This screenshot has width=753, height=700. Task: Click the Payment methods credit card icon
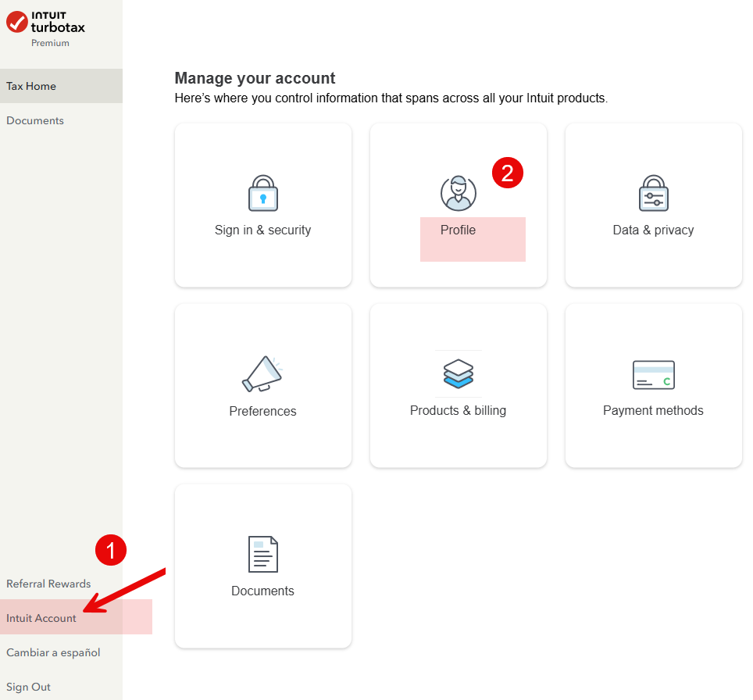click(654, 375)
